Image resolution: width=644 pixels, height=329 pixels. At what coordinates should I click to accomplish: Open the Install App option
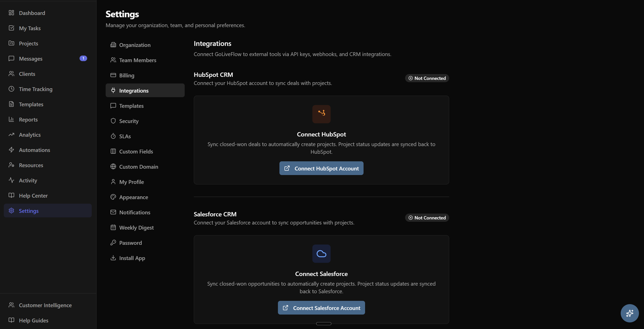[132, 258]
